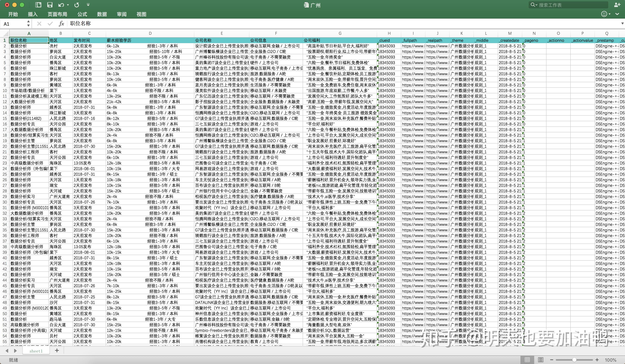
Task: Open the 公式 ribbon tab
Action: pyautogui.click(x=82, y=14)
